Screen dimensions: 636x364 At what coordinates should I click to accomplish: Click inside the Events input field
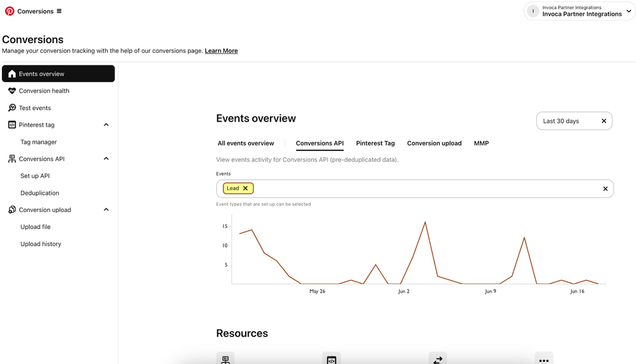point(414,188)
